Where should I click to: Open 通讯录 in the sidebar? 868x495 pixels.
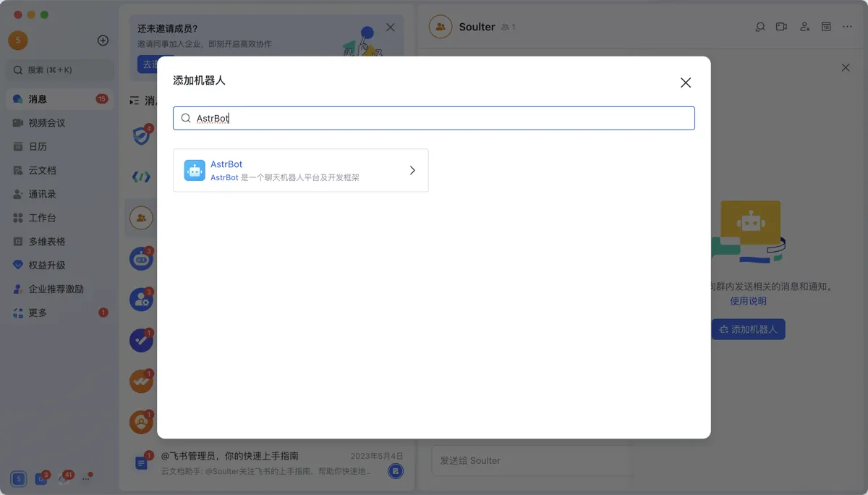pyautogui.click(x=59, y=194)
